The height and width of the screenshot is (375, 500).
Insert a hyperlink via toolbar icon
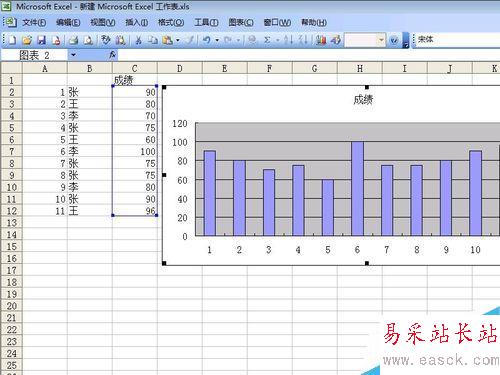click(252, 40)
